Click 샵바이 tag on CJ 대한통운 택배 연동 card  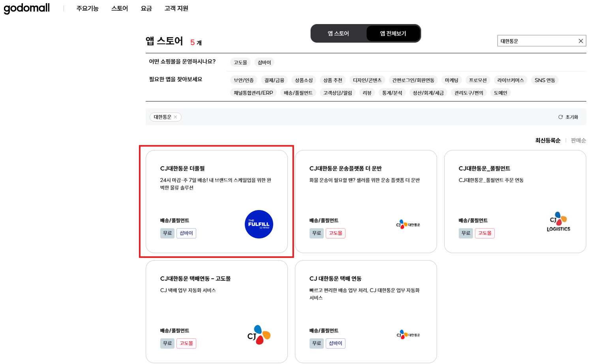336,343
